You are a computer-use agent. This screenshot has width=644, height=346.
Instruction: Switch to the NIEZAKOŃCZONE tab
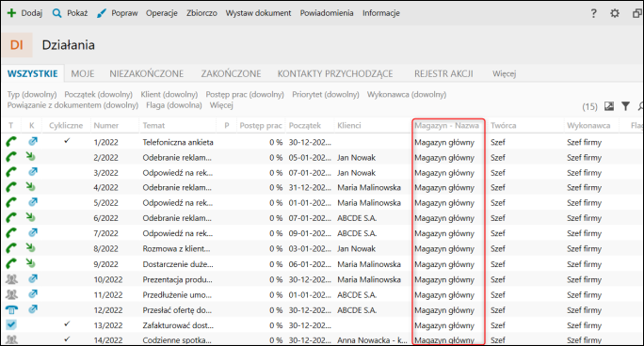pyautogui.click(x=147, y=73)
